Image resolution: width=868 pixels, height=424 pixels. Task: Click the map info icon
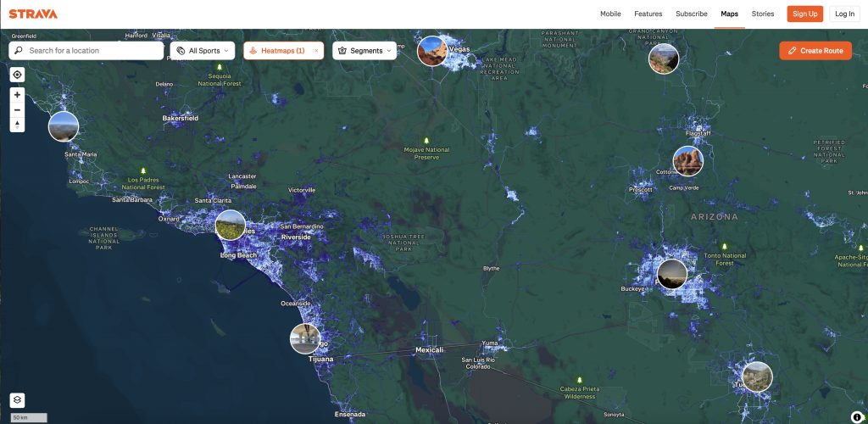tap(856, 417)
